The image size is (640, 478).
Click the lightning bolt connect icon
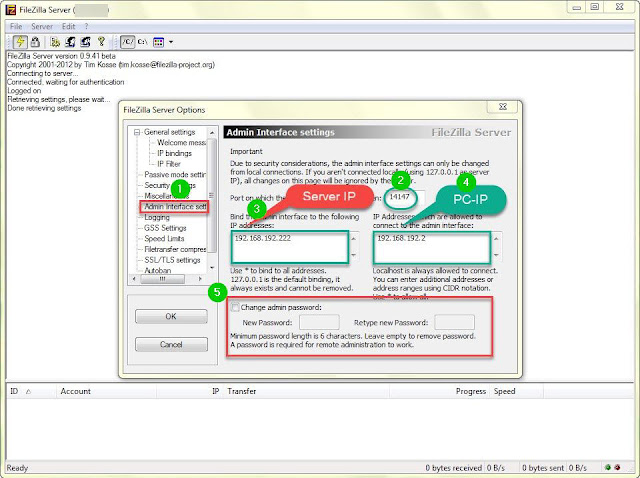pos(20,42)
